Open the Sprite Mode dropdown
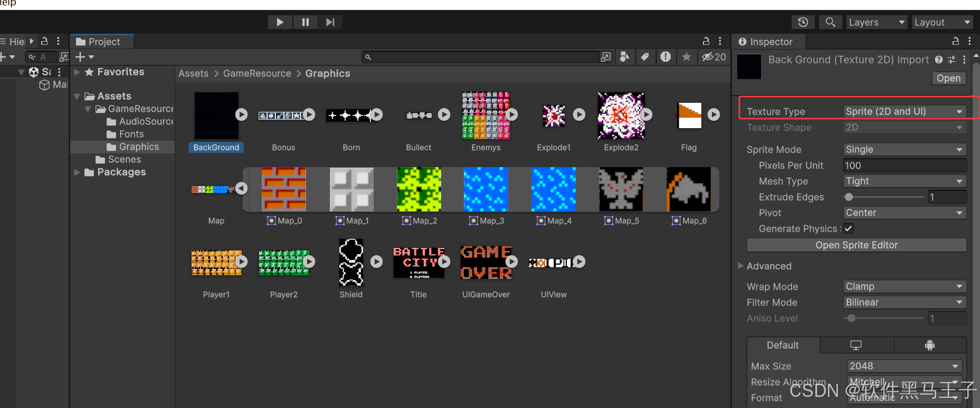The width and height of the screenshot is (980, 408). 905,150
